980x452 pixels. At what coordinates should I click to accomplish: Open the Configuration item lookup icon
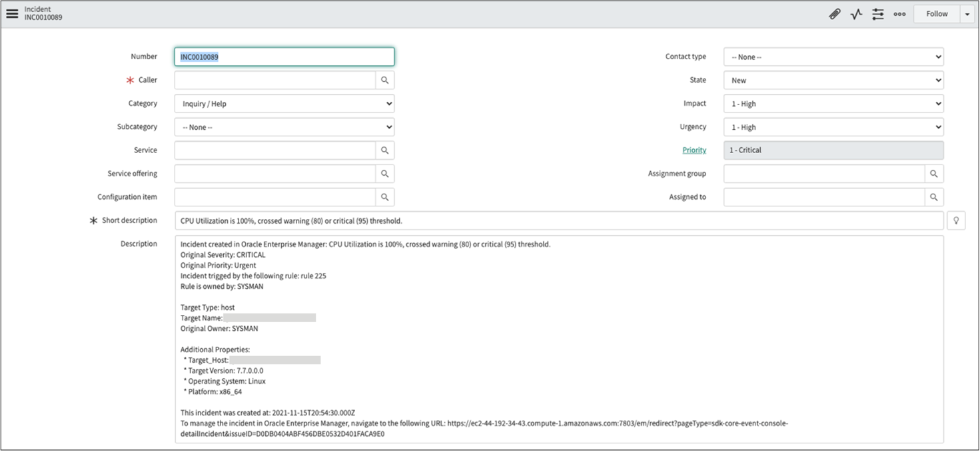pos(384,197)
